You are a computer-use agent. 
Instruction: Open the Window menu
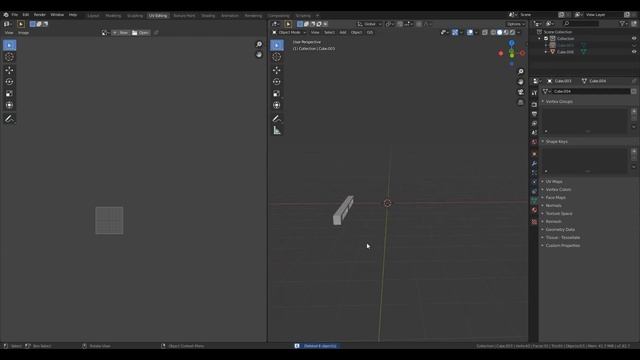[57, 15]
